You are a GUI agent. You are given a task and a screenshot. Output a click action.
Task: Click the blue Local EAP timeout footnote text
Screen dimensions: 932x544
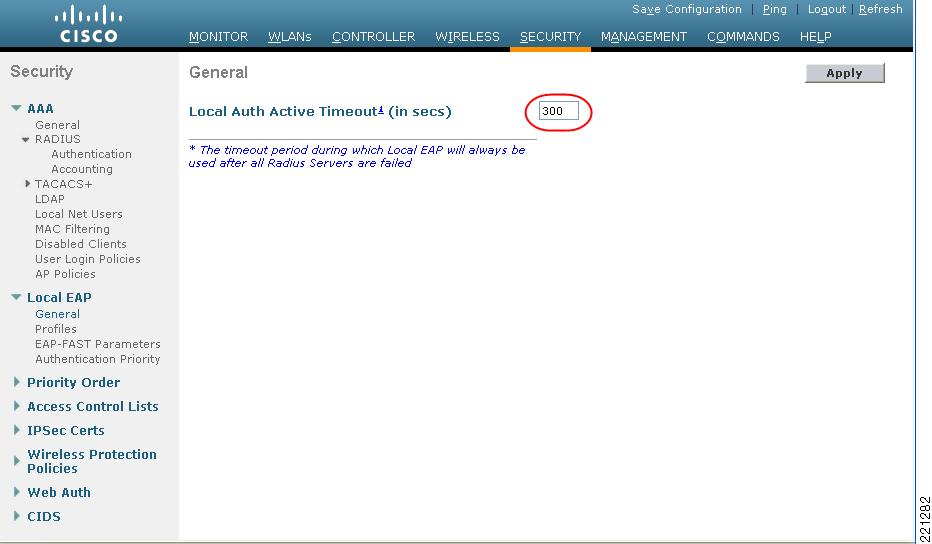(x=357, y=156)
